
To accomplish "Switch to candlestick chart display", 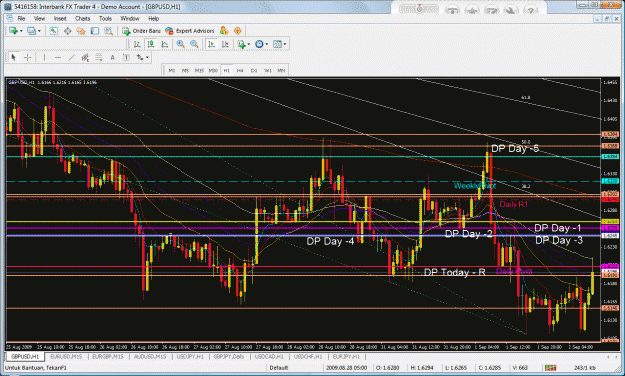I will coord(151,44).
